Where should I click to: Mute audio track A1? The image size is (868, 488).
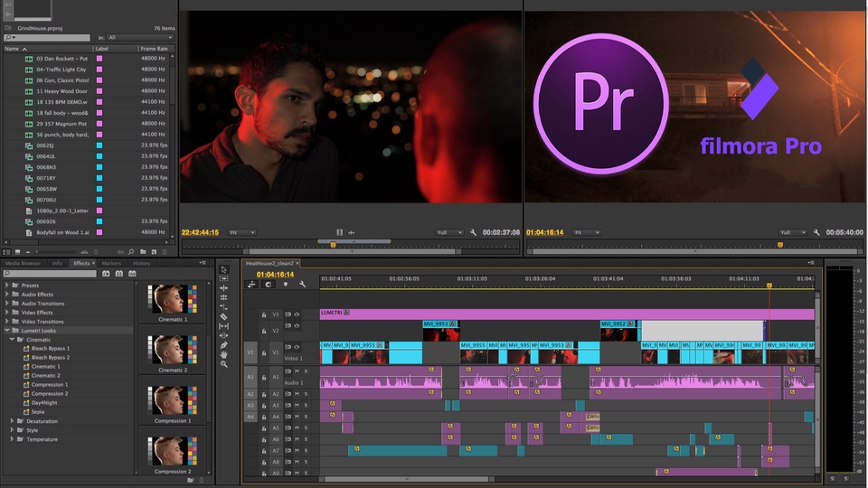point(297,371)
